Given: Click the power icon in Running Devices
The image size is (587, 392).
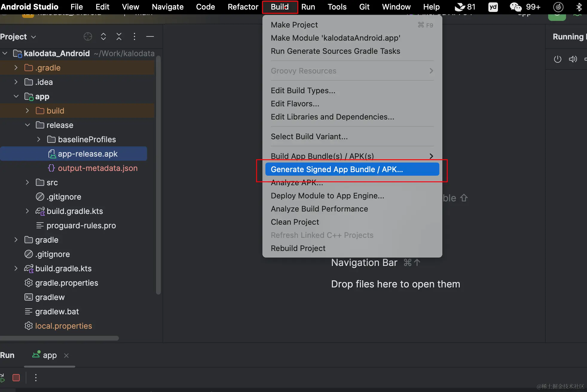Looking at the screenshot, I should 557,59.
